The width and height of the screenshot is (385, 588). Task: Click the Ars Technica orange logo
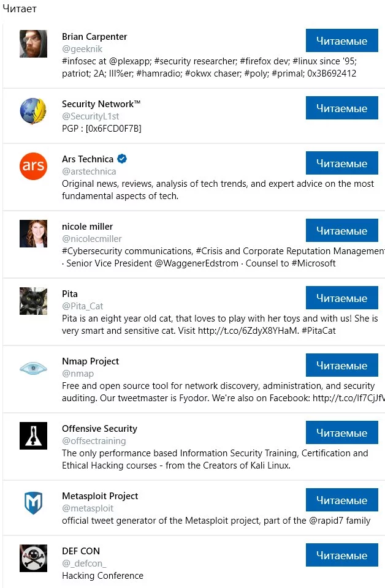click(x=33, y=167)
